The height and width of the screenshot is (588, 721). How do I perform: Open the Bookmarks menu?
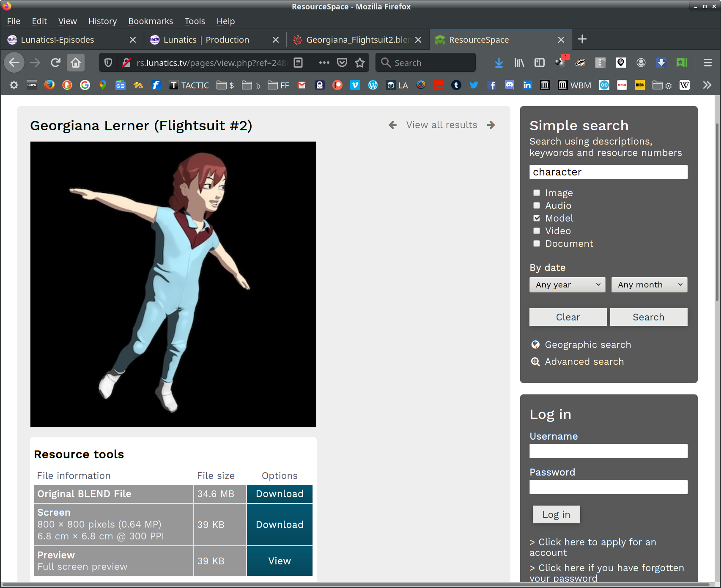pyautogui.click(x=151, y=21)
